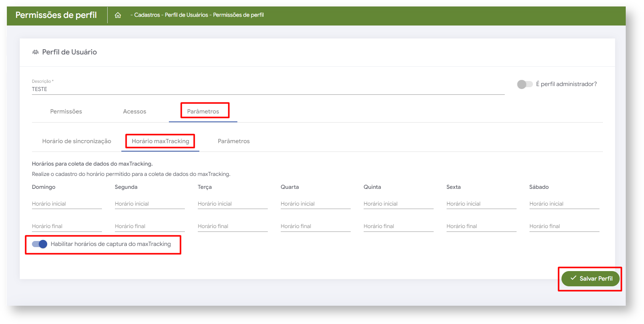The image size is (644, 324).
Task: Select the Horário maxTracking sub-tab
Action: click(160, 141)
